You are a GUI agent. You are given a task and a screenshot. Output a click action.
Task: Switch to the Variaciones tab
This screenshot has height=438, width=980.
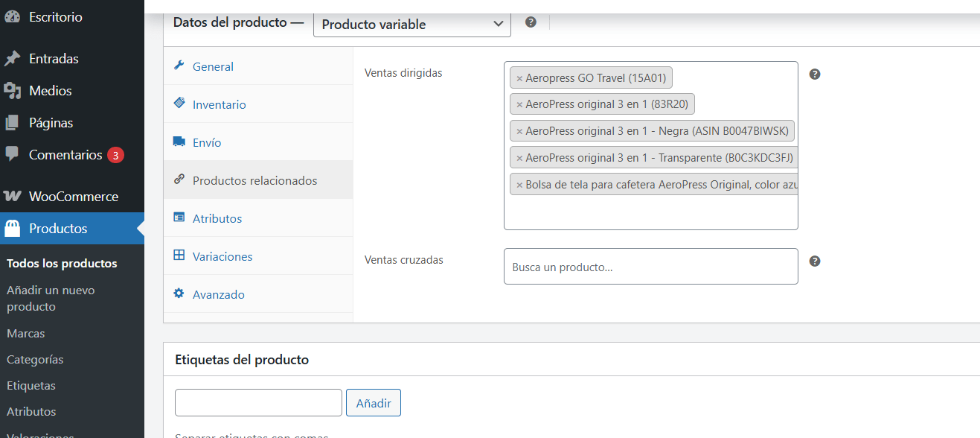pos(222,257)
